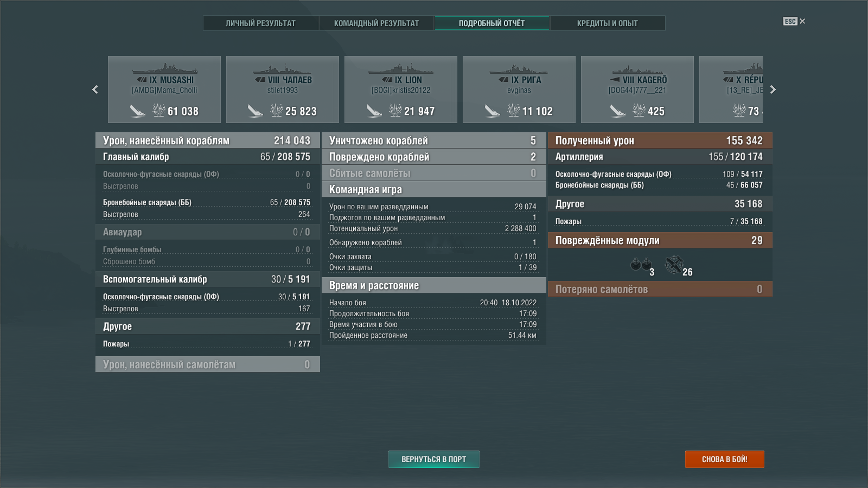Screen dimensions: 868x488
Task: Select the IX Musashi ship card
Action: coord(164,89)
